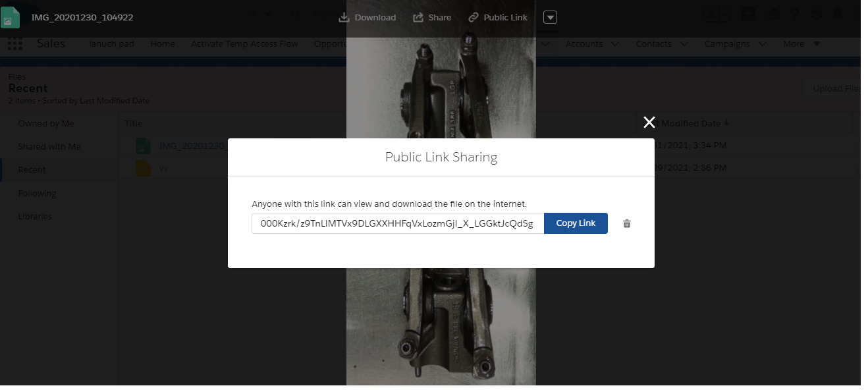Open the Campaigns tab
The width and height of the screenshot is (868, 390).
click(727, 43)
